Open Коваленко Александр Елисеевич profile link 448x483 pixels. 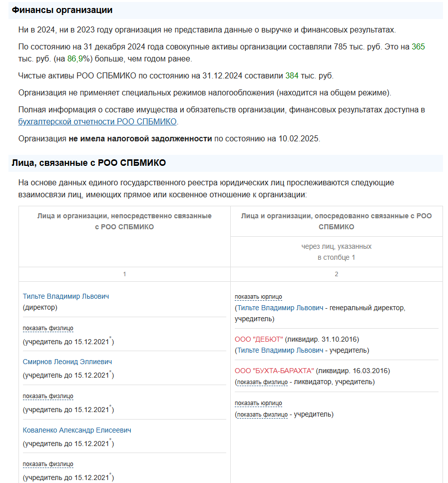click(77, 430)
